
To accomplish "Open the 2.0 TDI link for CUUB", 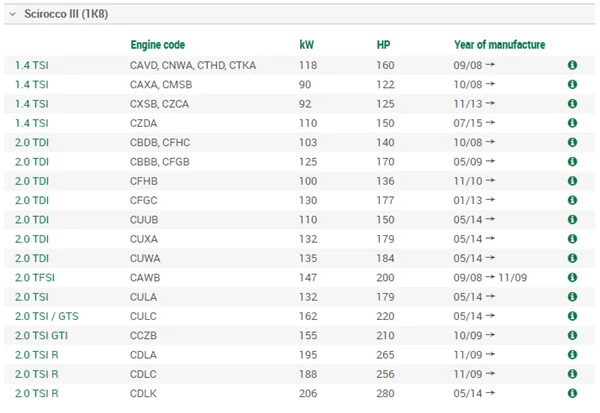I will [32, 220].
